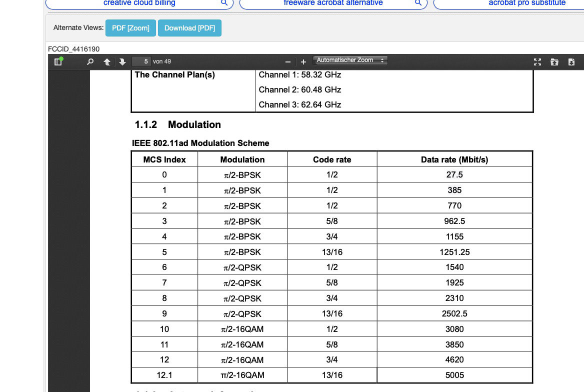This screenshot has height=392, width=584.
Task: Click the Download [PDF] button
Action: coord(189,28)
